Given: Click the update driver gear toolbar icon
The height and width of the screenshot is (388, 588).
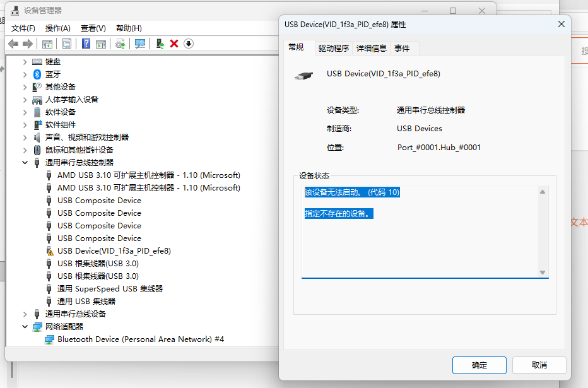Looking at the screenshot, I should tap(120, 44).
